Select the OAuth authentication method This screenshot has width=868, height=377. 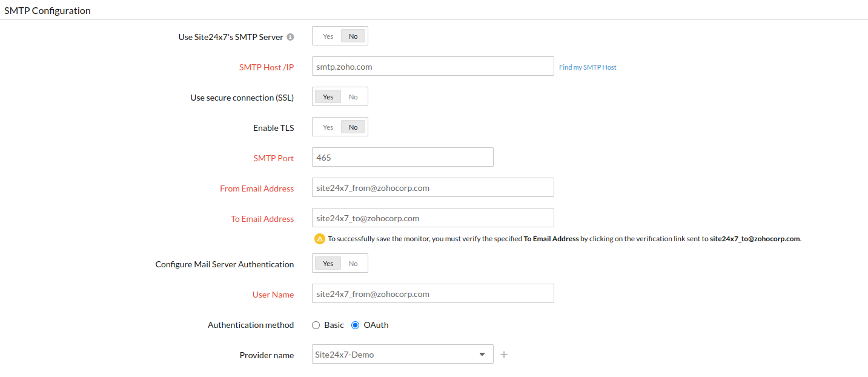tap(354, 325)
